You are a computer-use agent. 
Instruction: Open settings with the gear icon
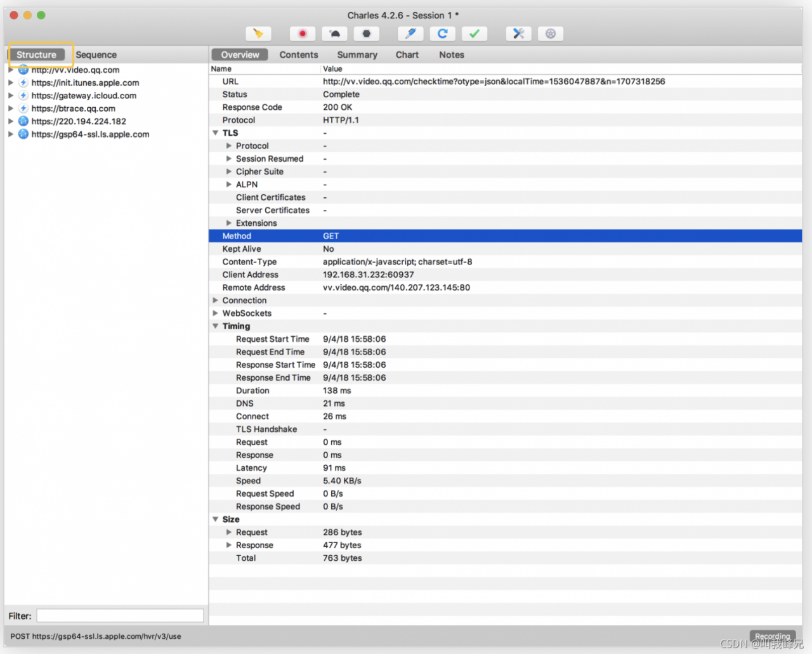(550, 34)
